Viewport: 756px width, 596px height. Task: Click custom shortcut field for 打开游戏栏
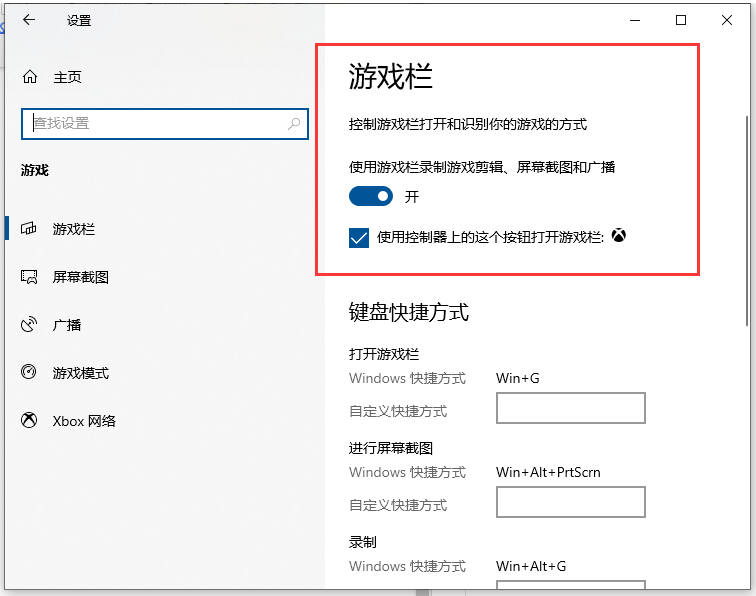570,408
